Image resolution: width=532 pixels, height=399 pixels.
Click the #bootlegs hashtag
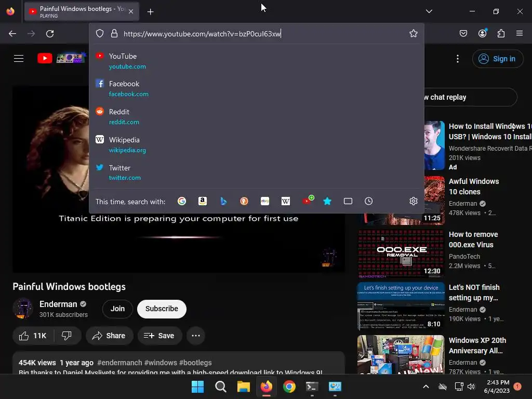(195, 363)
